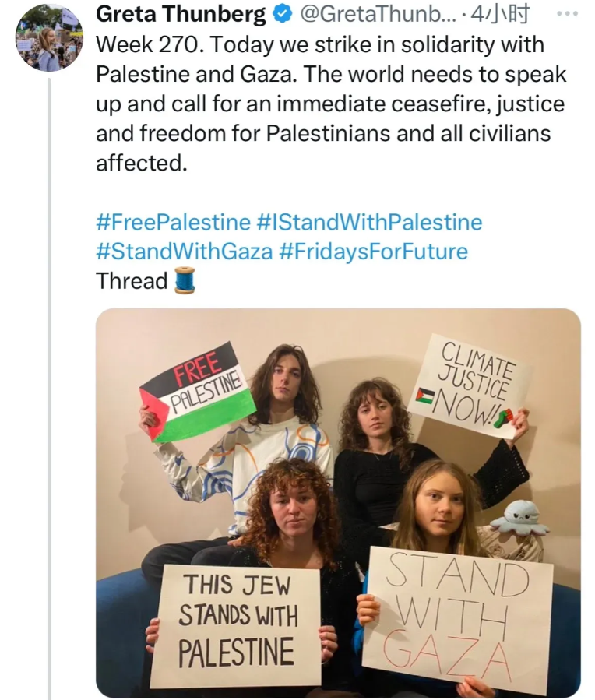This screenshot has height=700, width=595.
Task: Open the #StandWithGaza hashtag
Action: coord(185,252)
